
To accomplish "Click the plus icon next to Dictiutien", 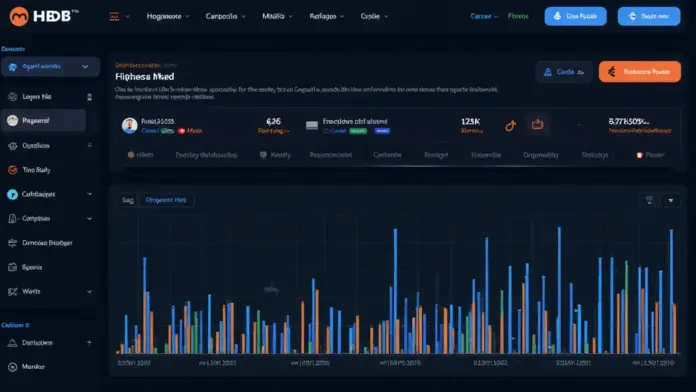I will [89, 343].
